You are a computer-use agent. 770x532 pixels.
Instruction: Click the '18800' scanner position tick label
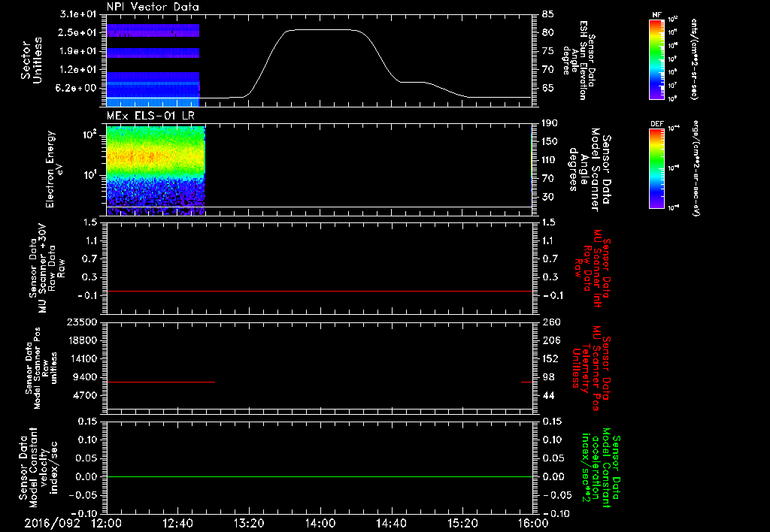click(x=81, y=340)
